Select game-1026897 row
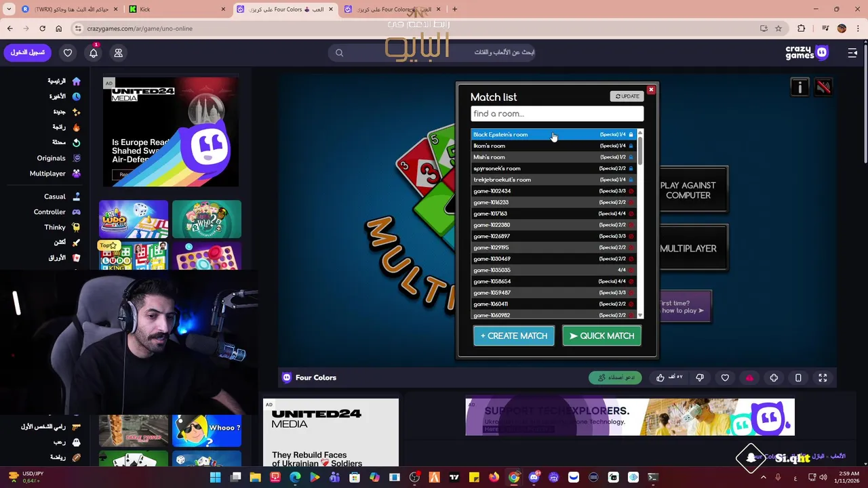868x488 pixels. [x=553, y=236]
